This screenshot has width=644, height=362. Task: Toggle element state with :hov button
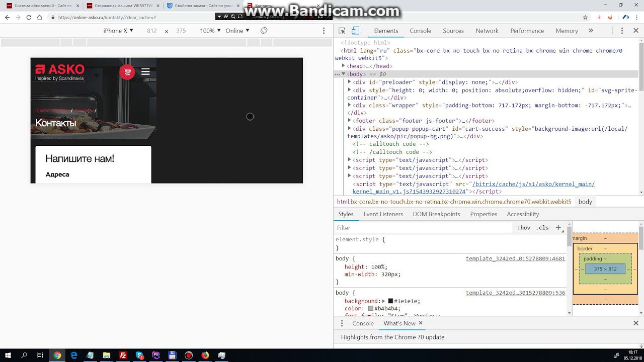point(524,228)
